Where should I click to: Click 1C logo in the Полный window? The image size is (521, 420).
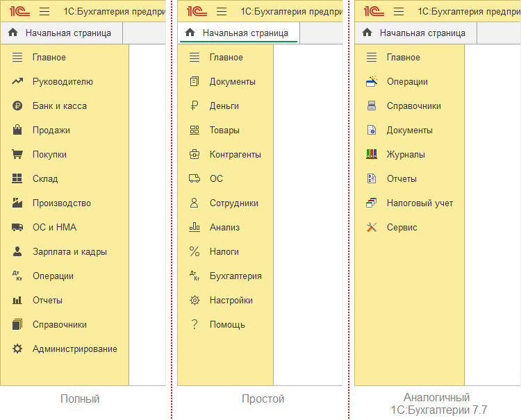(19, 12)
